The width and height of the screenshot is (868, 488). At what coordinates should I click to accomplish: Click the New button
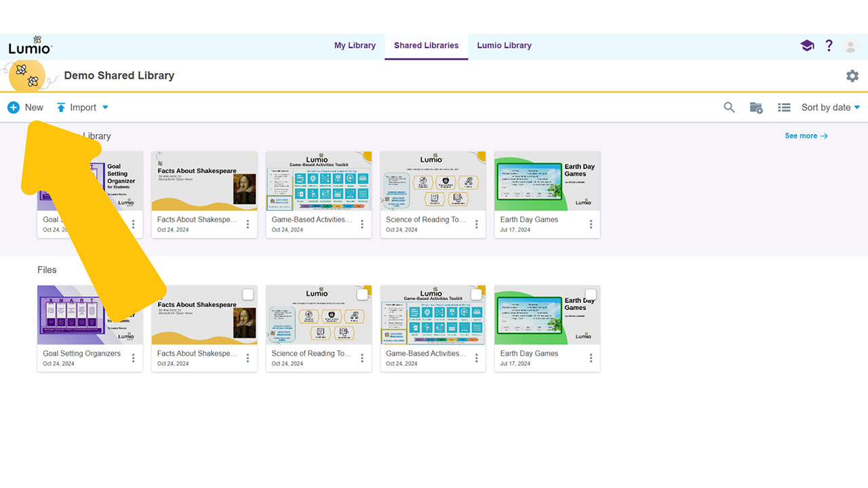tap(25, 107)
